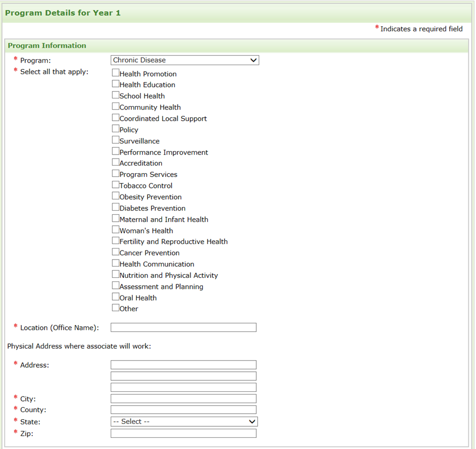Viewport: 476px width, 449px height.
Task: Click into the City text field
Action: click(x=183, y=398)
